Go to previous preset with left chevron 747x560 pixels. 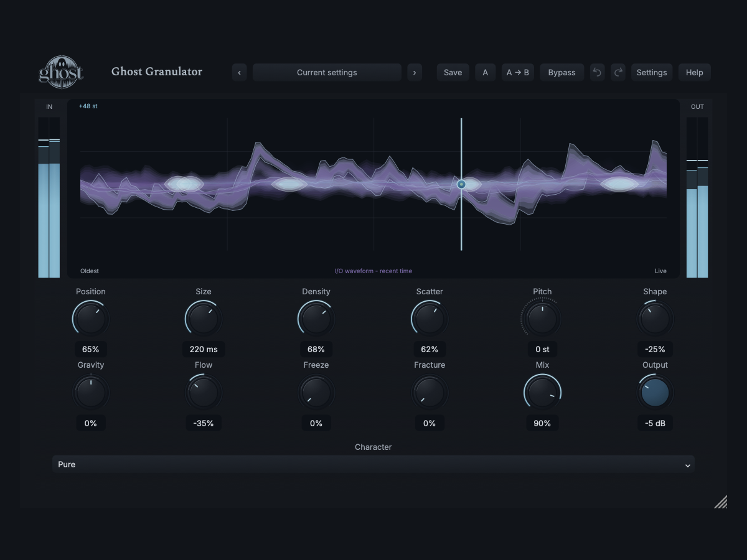tap(240, 72)
